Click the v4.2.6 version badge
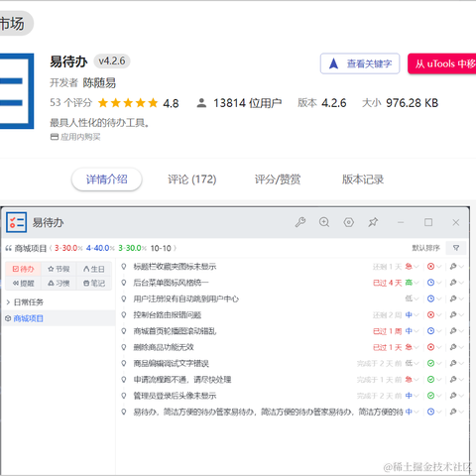Viewport: 476px width, 476px height. click(112, 61)
